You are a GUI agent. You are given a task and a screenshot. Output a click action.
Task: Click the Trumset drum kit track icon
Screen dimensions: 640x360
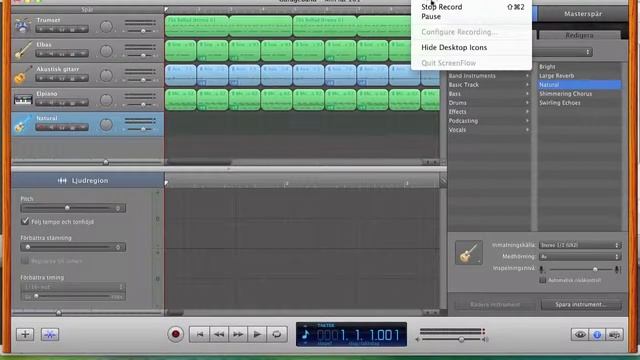(x=22, y=26)
